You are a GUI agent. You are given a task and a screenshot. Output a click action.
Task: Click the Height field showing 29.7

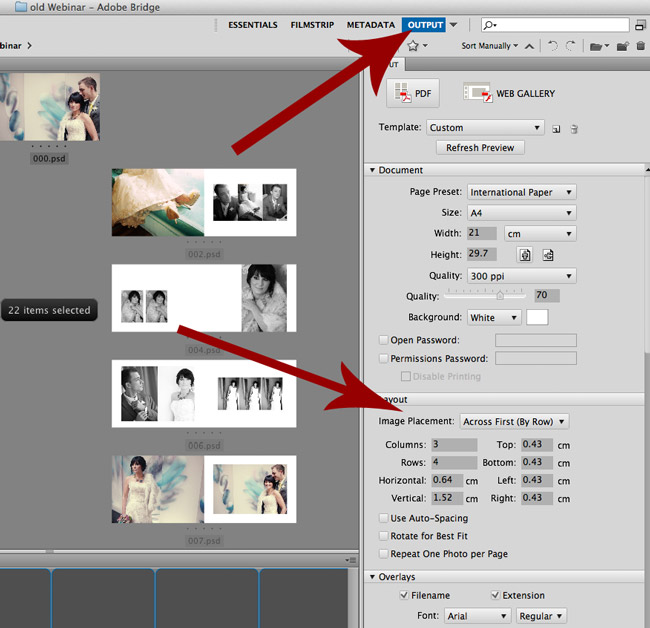482,254
